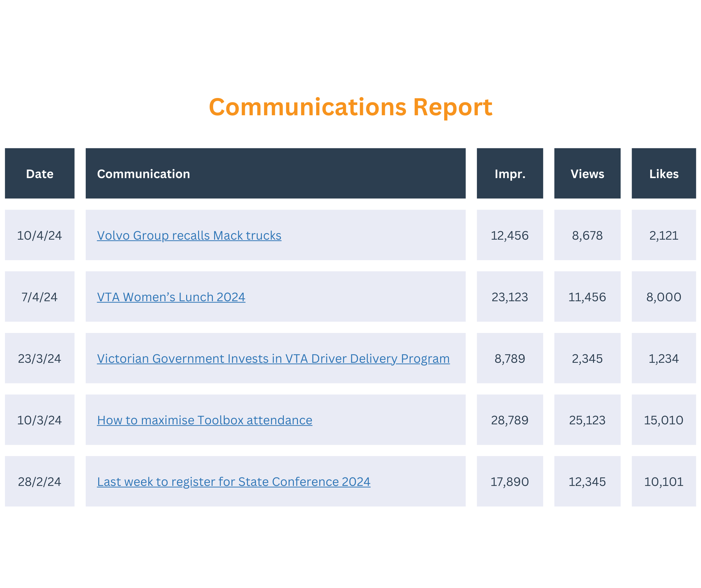Image resolution: width=701 pixels, height=588 pixels.
Task: Select views value 2,345
Action: point(587,359)
